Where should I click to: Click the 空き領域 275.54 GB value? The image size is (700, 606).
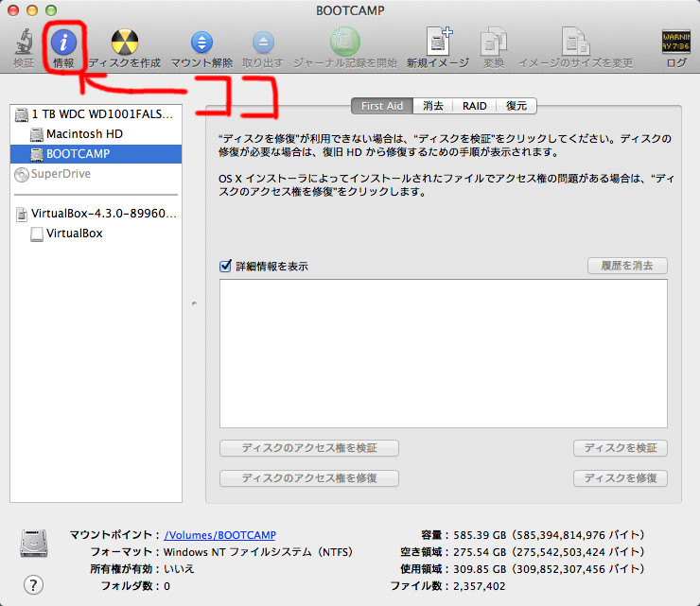pyautogui.click(x=549, y=552)
